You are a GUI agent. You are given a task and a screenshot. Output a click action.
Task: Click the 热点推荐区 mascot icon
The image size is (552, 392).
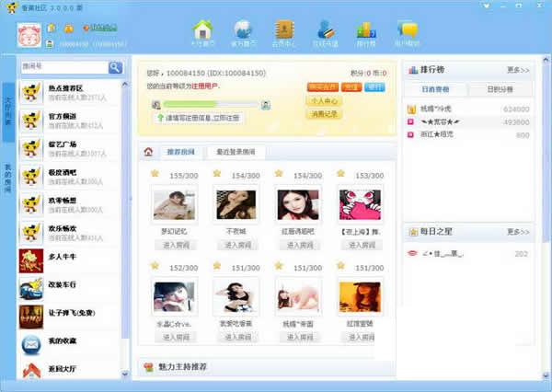click(x=31, y=92)
